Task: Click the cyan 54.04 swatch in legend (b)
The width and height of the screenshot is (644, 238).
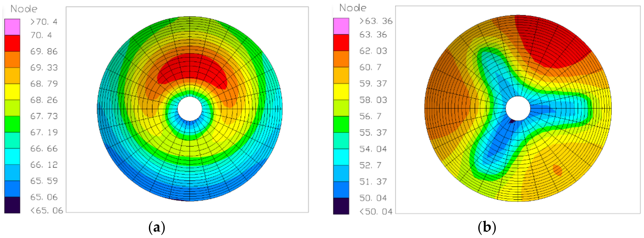Action: 341,157
